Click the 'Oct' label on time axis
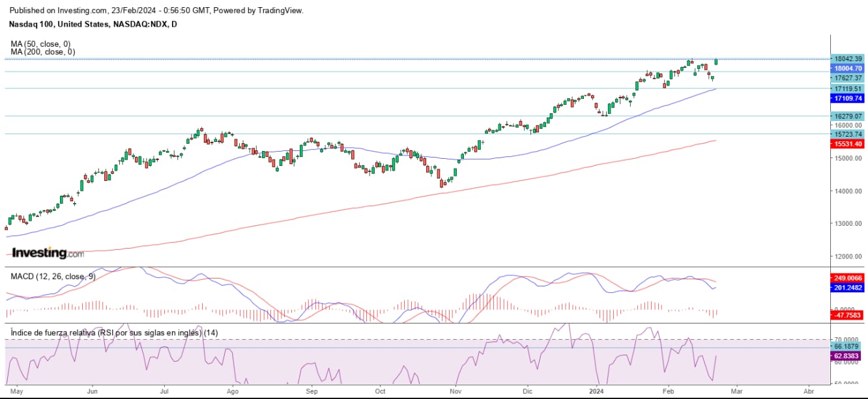The height and width of the screenshot is (399, 868). [x=381, y=392]
